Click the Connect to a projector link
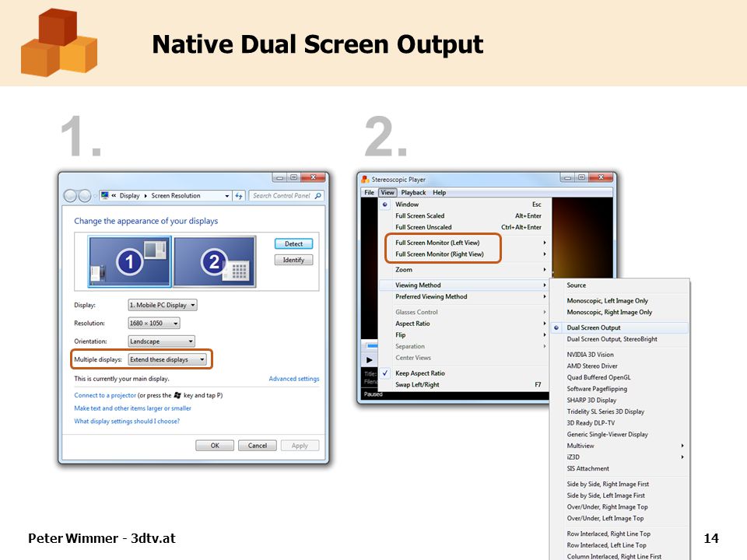Screen dimensions: 747x560 pos(105,395)
